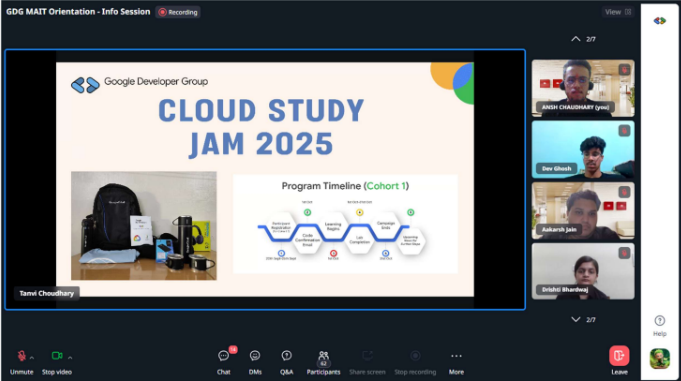Click the swag photo in the shared slide
Screen dimensions: 681x381
click(x=144, y=225)
